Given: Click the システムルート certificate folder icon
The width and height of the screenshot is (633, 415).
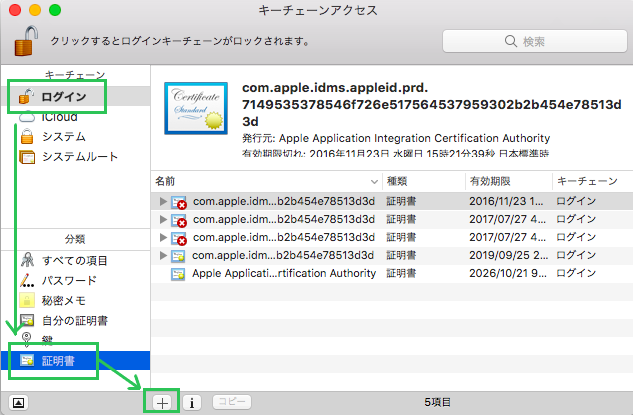Looking at the screenshot, I should coord(27,157).
